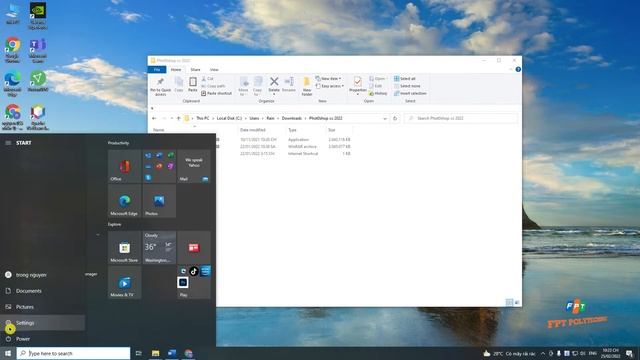Click Pin to Quick access in ribbon
This screenshot has width=640, height=360.
point(160,87)
